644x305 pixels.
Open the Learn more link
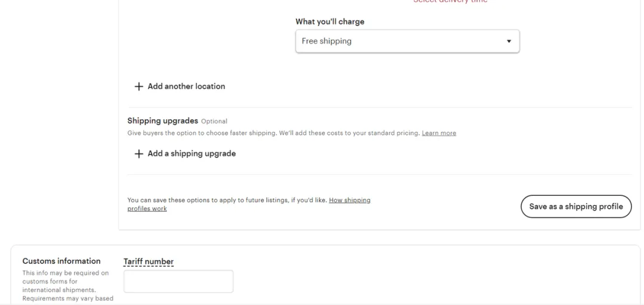(439, 133)
